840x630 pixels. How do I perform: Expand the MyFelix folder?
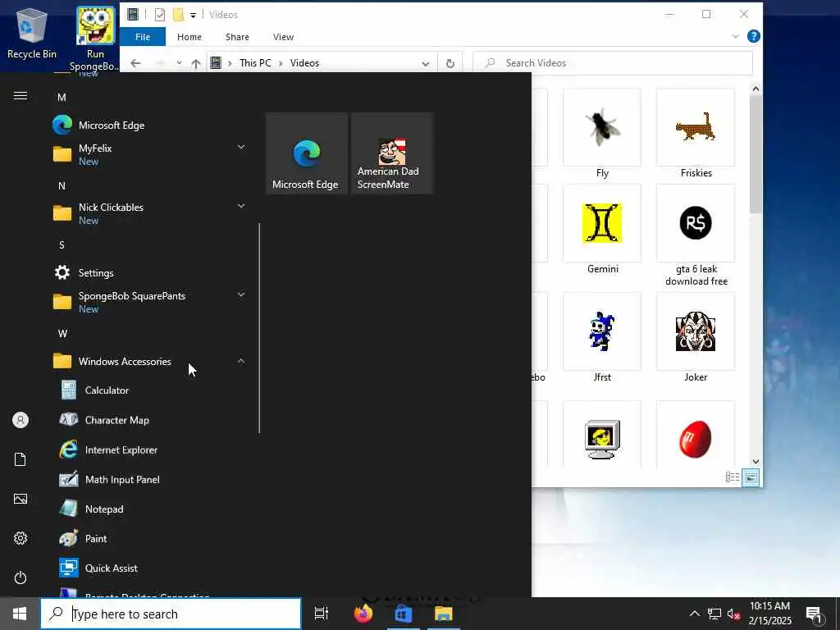(x=241, y=148)
